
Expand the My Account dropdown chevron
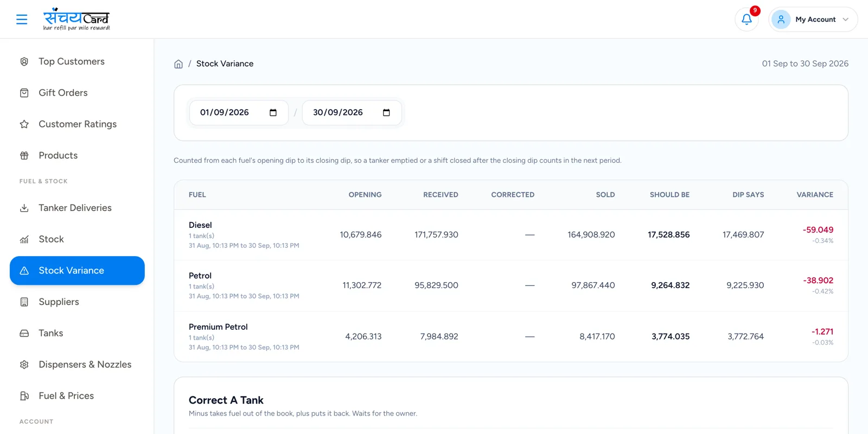pyautogui.click(x=845, y=20)
